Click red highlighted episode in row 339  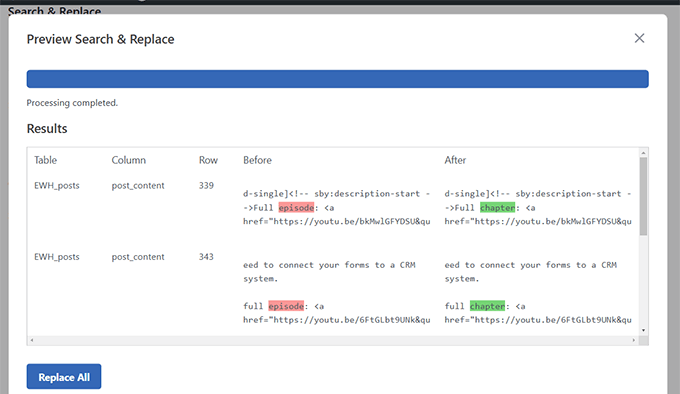click(296, 208)
